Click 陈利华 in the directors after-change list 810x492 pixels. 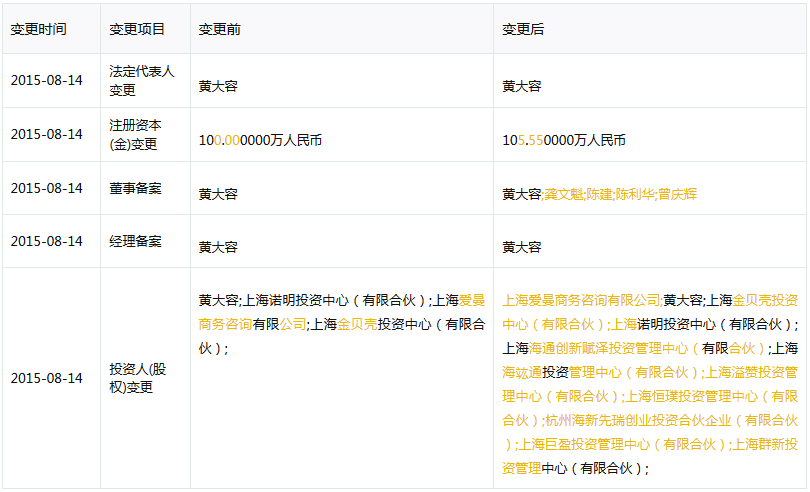pyautogui.click(x=634, y=194)
